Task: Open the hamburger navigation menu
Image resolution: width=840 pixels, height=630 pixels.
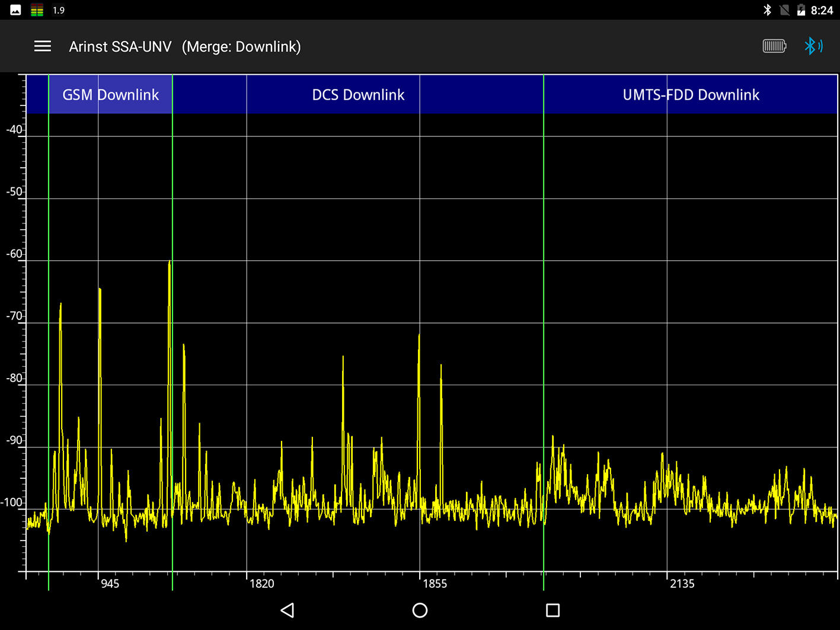Action: pos(43,46)
